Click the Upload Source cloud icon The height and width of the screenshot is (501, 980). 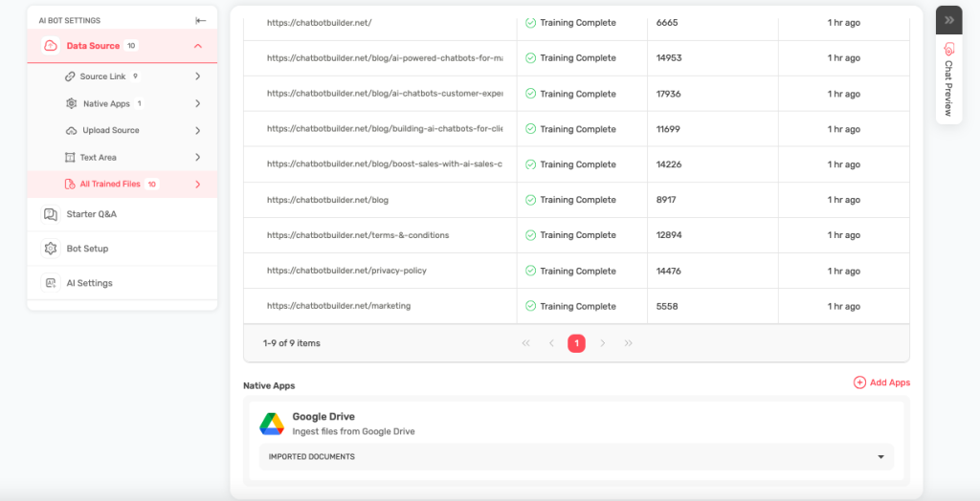71,131
